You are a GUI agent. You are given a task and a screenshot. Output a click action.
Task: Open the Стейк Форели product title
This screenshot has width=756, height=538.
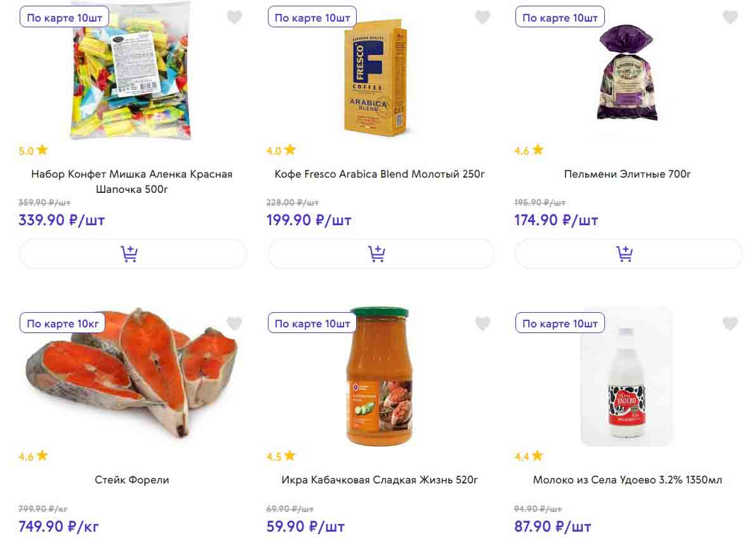click(132, 480)
